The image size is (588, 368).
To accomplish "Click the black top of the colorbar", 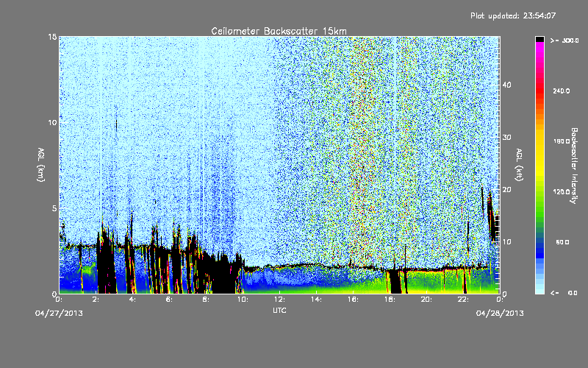I will [539, 39].
